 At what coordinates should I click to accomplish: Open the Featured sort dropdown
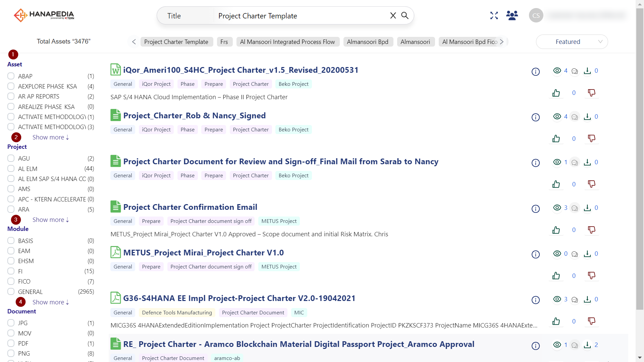[572, 42]
